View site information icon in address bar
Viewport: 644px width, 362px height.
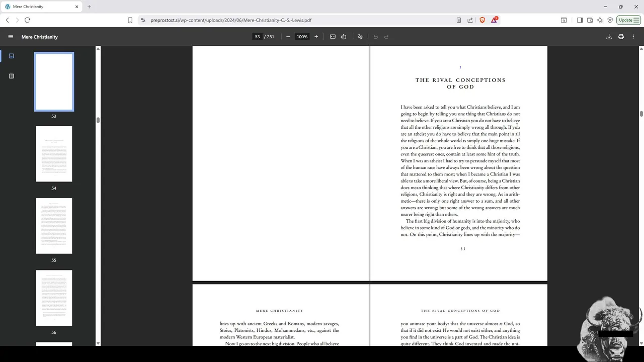tap(143, 20)
